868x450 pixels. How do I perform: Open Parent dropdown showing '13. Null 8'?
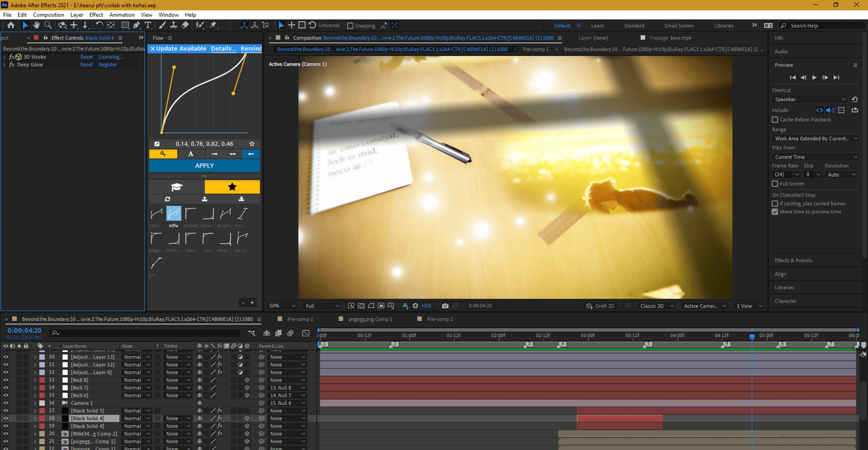[x=288, y=388]
